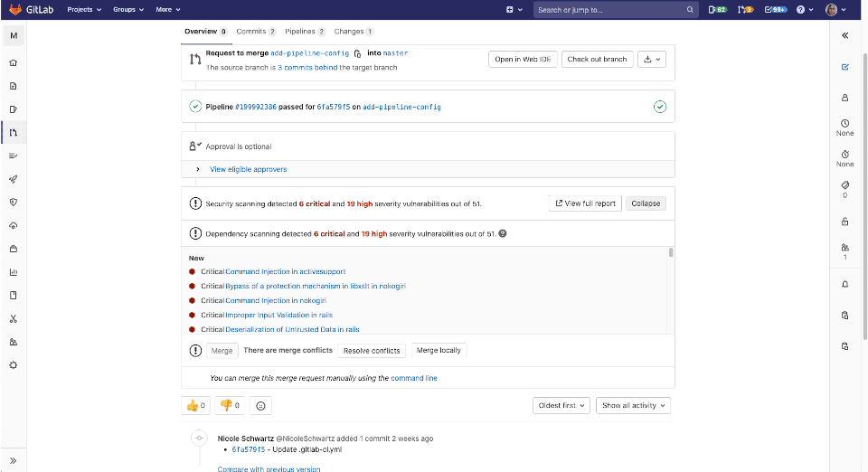Open the project overview home icon in sidebar
868x472 pixels.
14,62
